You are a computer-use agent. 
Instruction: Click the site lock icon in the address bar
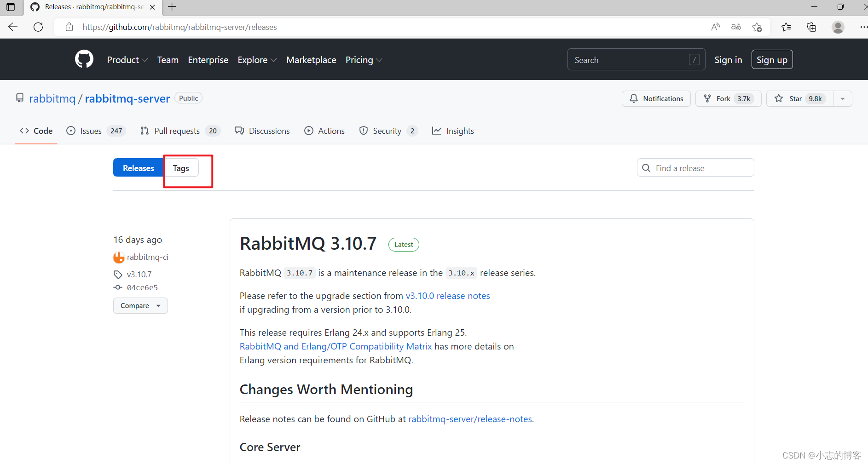pyautogui.click(x=69, y=27)
